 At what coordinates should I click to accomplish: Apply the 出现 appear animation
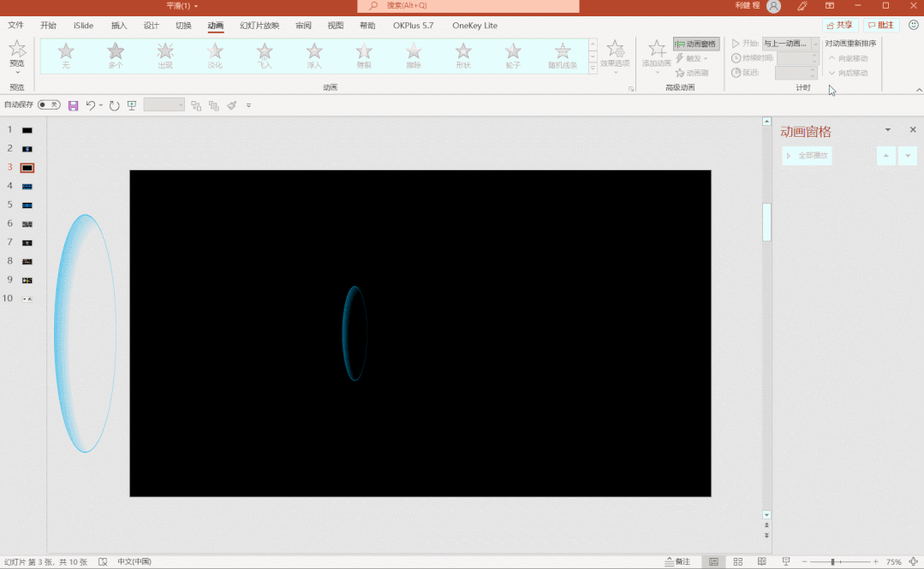[x=165, y=56]
